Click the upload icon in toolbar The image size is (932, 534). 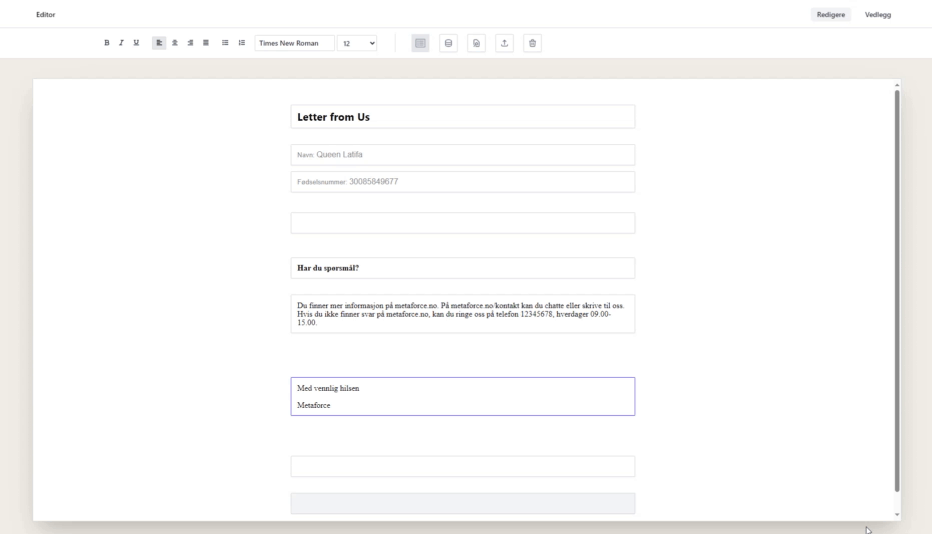pos(504,43)
